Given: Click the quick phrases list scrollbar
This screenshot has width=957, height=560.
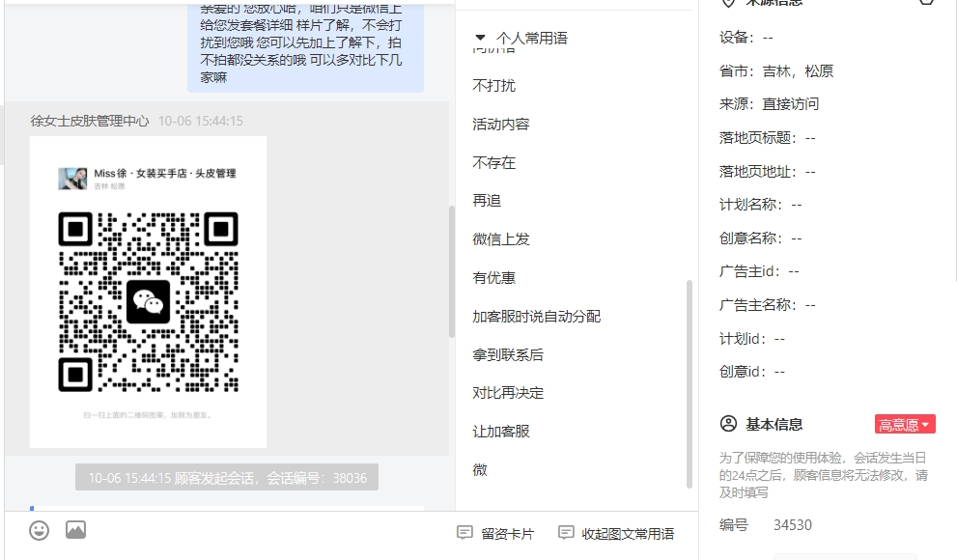Looking at the screenshot, I should coord(690,383).
